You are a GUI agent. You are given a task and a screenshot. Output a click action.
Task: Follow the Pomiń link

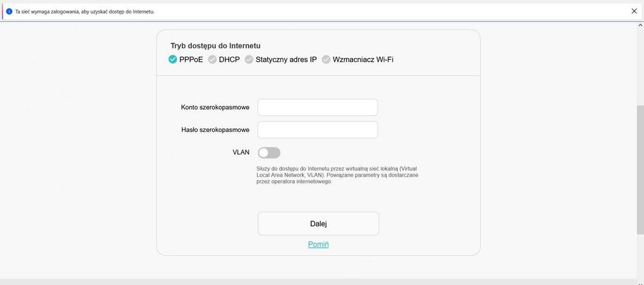(x=318, y=244)
